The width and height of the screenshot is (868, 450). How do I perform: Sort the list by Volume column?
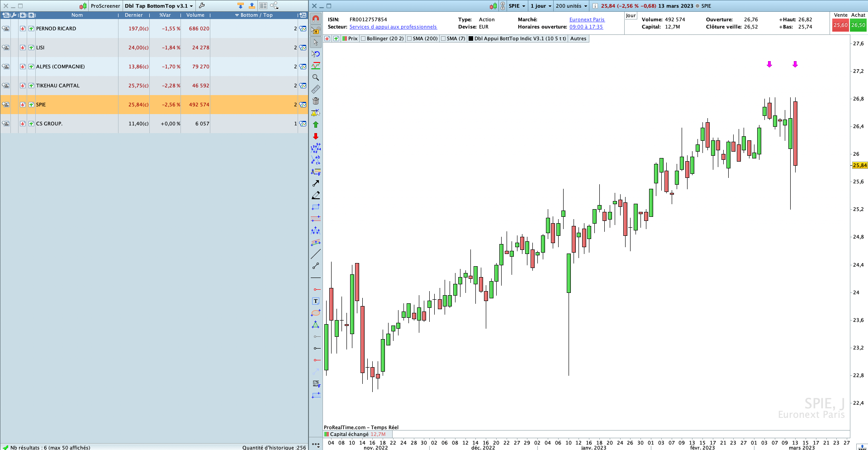[195, 15]
